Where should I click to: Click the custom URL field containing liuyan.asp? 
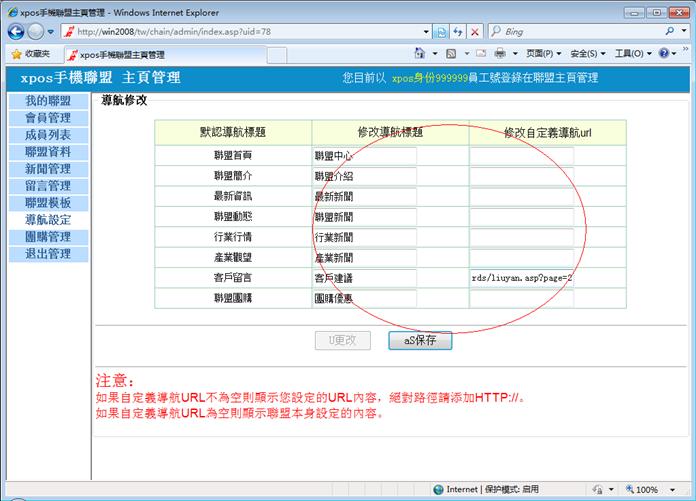pos(521,277)
